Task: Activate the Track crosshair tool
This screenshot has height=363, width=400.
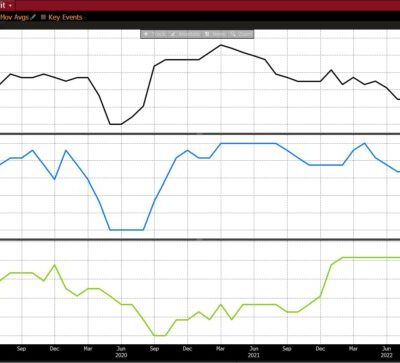Action: 154,34
